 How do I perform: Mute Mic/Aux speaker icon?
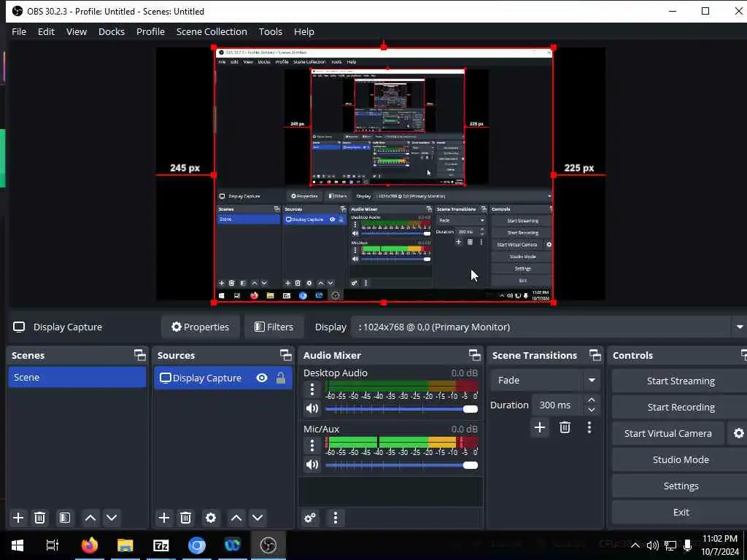click(x=312, y=464)
